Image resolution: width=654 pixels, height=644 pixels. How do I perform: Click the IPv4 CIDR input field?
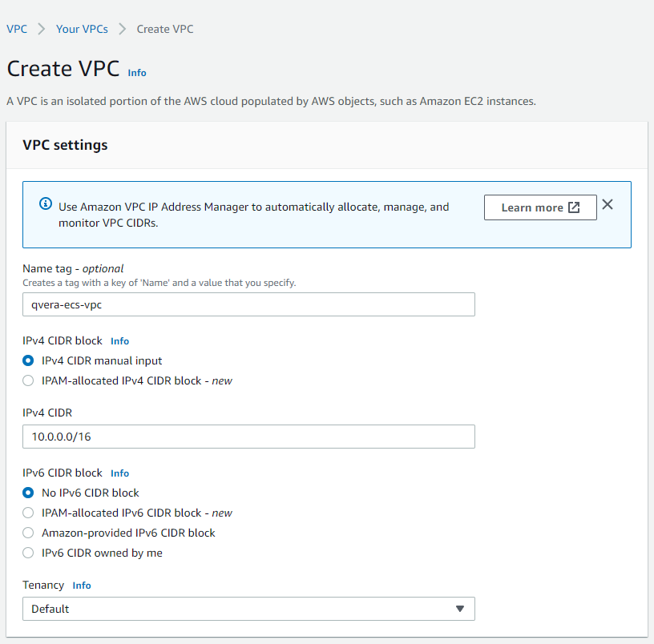click(x=248, y=437)
